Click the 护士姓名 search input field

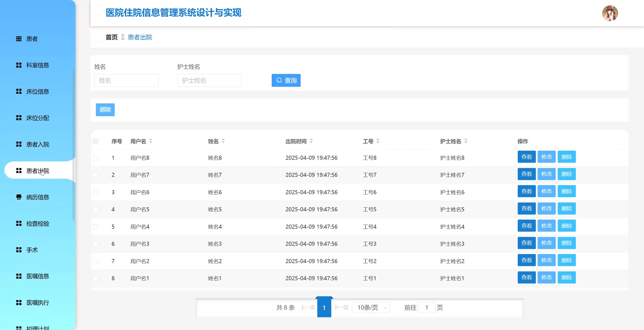[x=209, y=80]
